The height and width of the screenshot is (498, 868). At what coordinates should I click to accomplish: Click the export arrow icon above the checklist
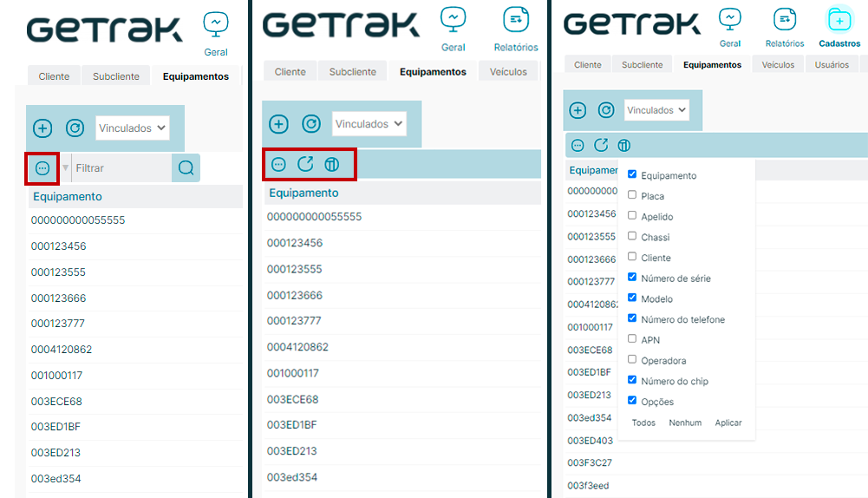point(601,145)
